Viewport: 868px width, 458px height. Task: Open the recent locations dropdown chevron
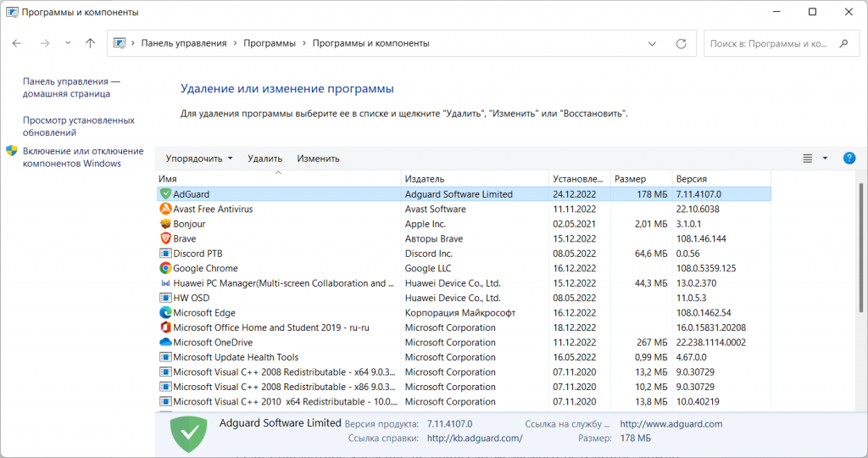[x=68, y=43]
